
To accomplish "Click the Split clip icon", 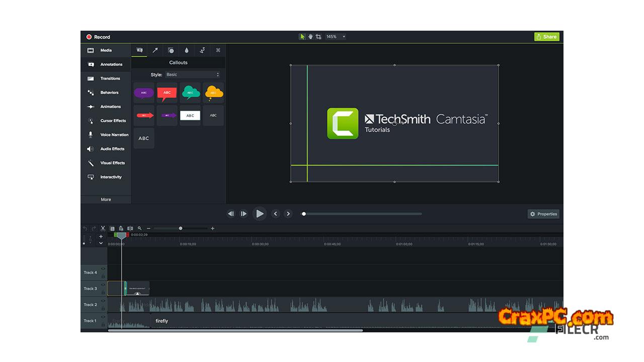I will tap(130, 228).
